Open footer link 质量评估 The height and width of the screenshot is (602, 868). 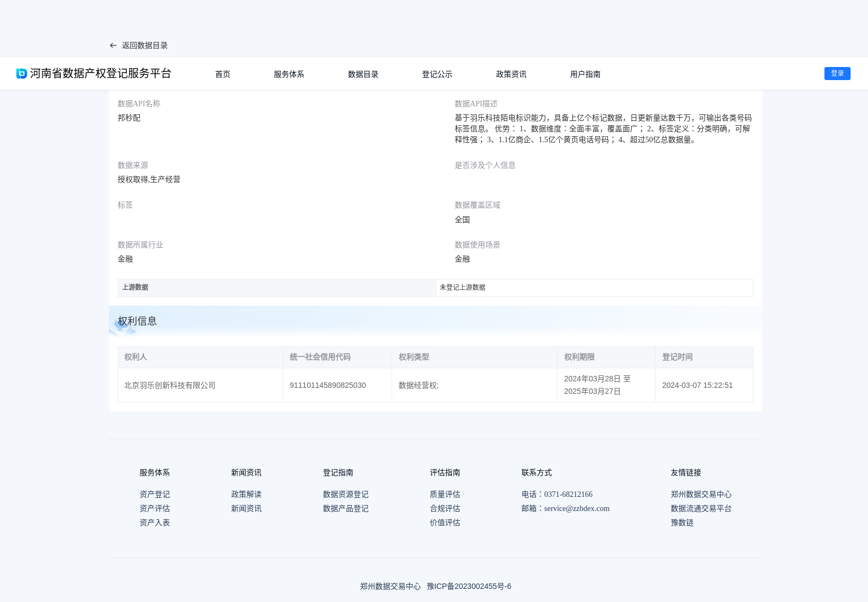point(445,494)
